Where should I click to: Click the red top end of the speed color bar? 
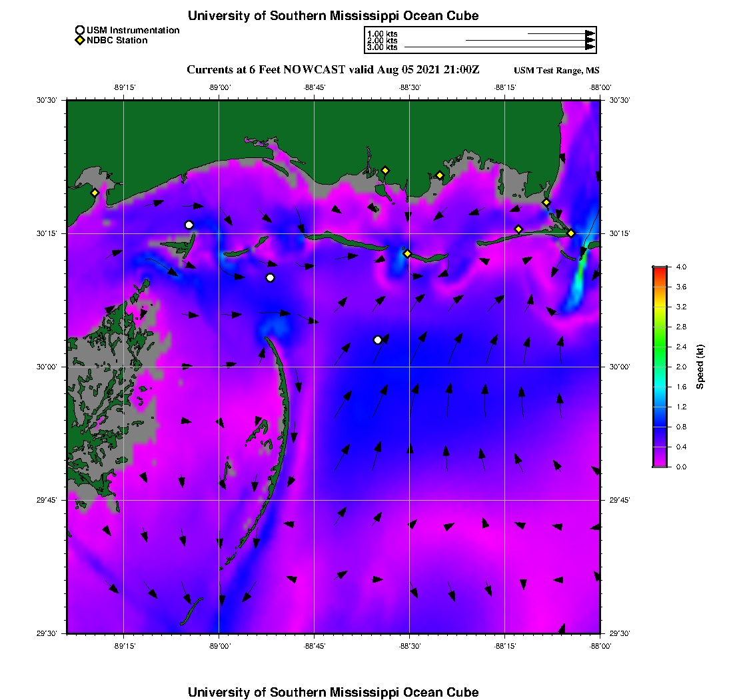[x=660, y=269]
